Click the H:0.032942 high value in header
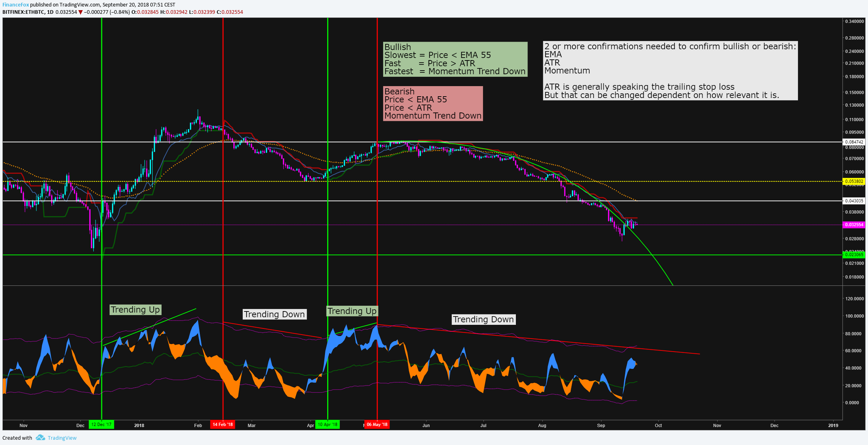Viewport: 868px width, 445px height. click(174, 12)
